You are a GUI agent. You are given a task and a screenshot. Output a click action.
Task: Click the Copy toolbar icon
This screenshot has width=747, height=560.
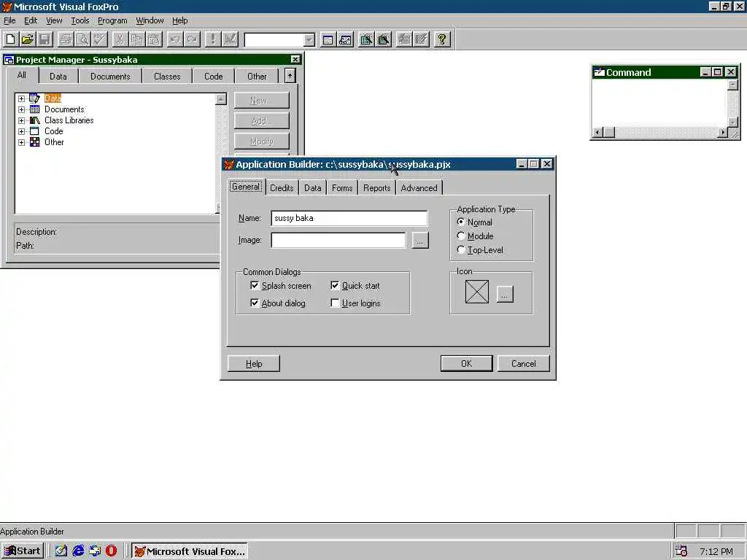(136, 39)
